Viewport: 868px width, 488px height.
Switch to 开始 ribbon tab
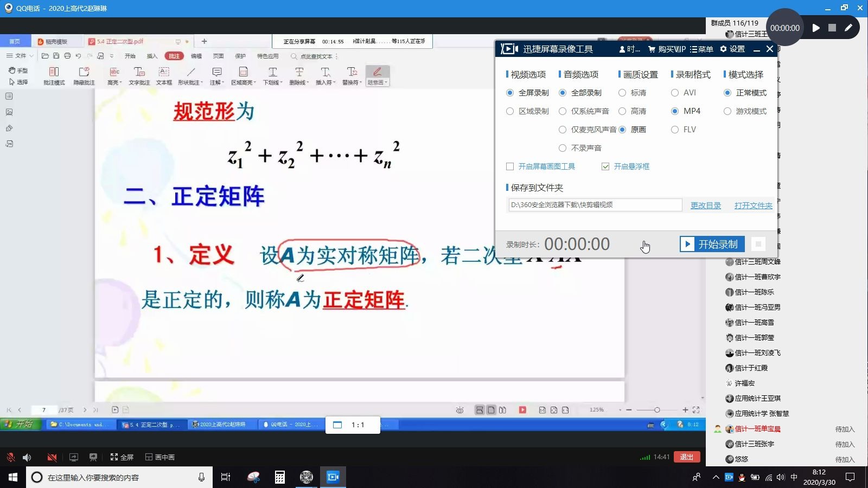tap(130, 56)
